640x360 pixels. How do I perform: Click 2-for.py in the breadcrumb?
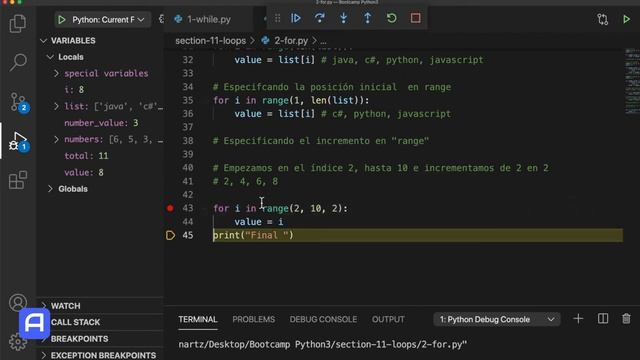(x=291, y=41)
